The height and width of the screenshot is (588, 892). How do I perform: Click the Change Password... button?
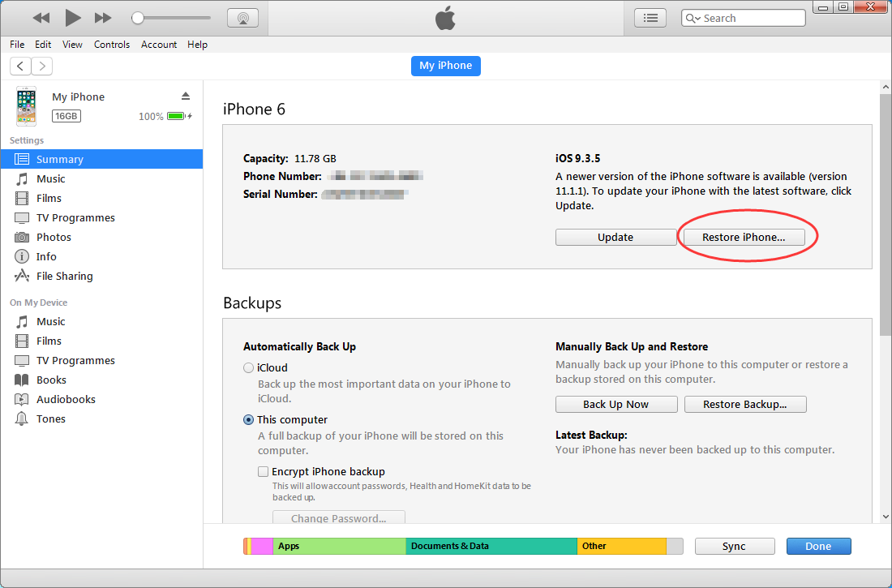point(338,517)
